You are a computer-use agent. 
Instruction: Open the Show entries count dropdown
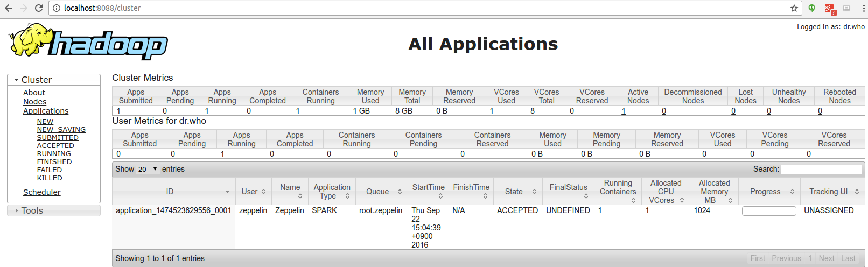tap(147, 169)
